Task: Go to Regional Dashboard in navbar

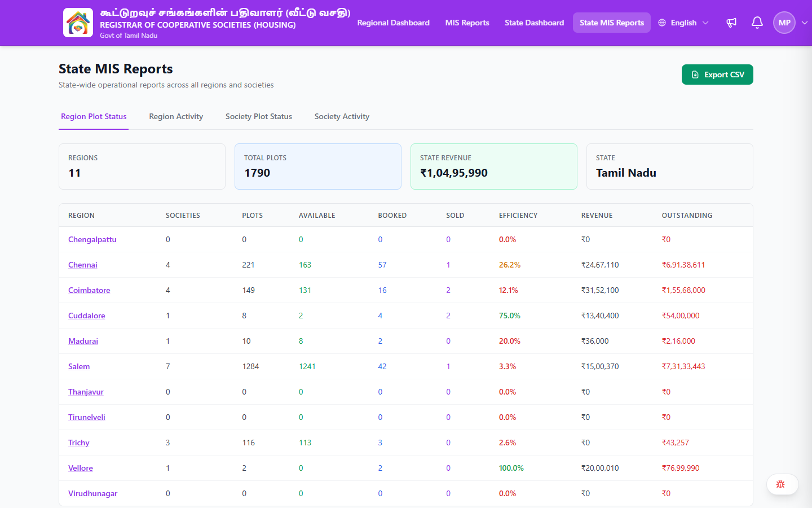Action: tap(394, 23)
